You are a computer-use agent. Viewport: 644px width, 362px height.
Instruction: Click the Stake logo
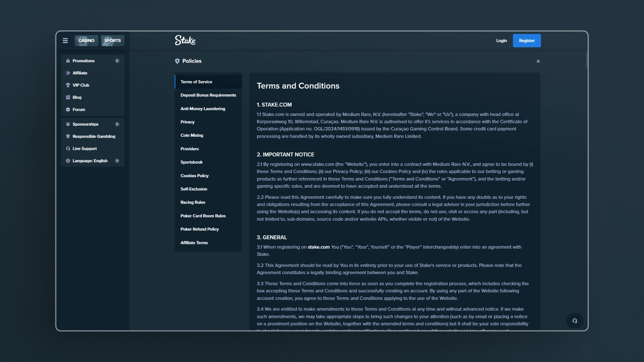coord(185,40)
